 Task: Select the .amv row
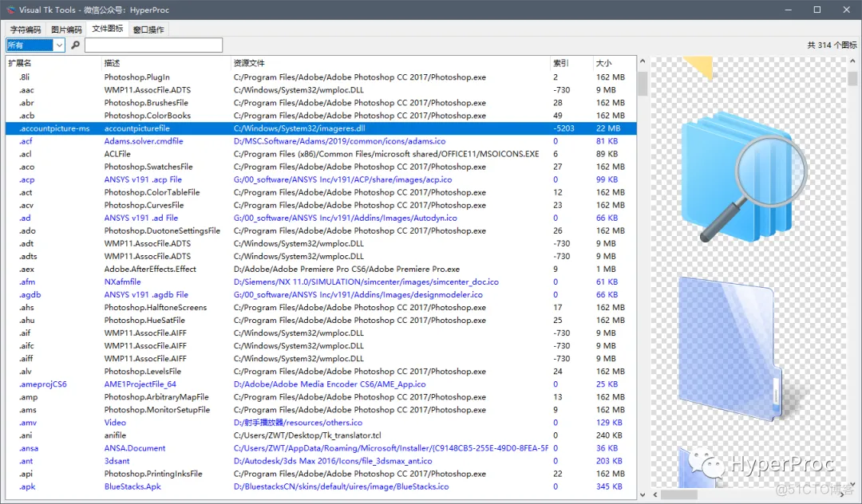pyautogui.click(x=321, y=423)
